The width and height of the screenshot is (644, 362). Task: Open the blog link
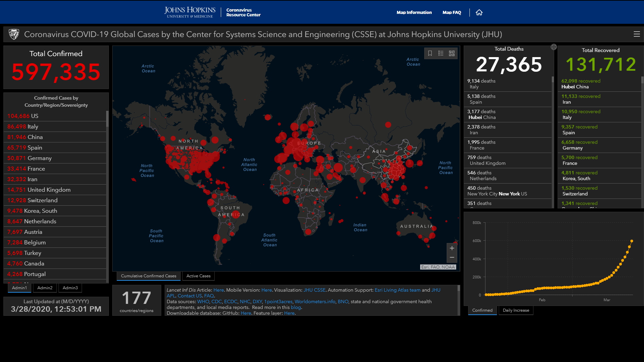(296, 307)
